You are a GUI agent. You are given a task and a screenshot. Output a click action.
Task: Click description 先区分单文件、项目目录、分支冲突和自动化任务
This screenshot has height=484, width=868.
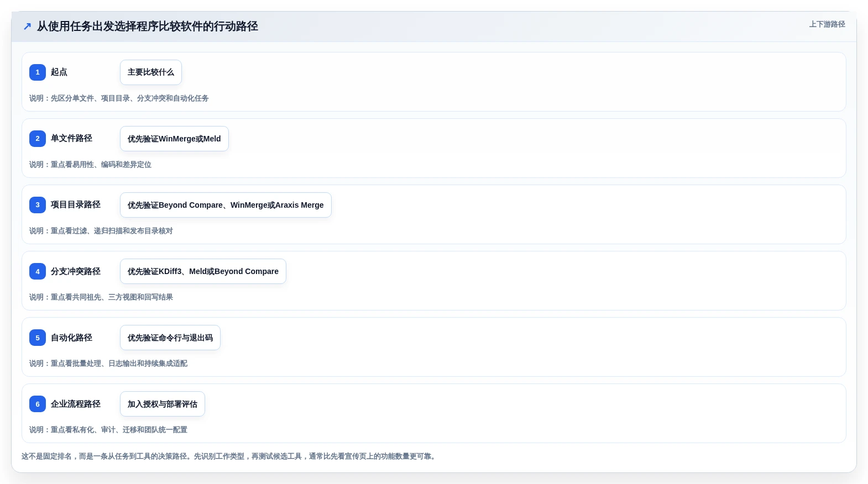coord(130,98)
